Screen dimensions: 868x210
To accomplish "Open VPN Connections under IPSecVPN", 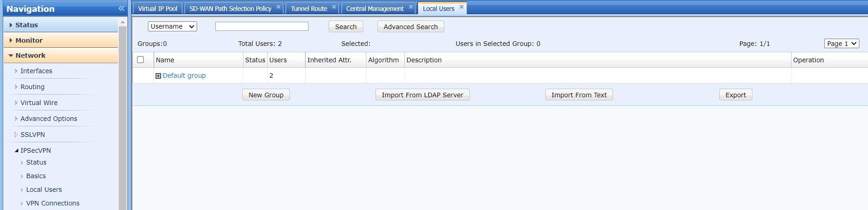I will coord(53,203).
